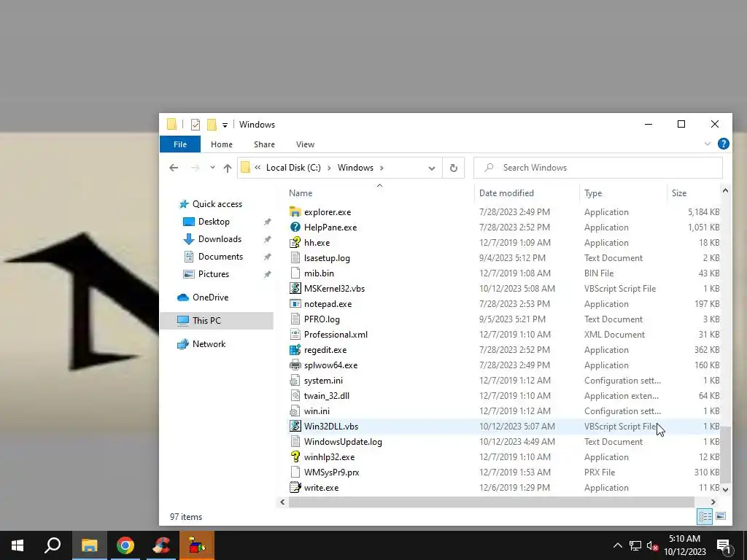
Task: Open the View ribbon tab
Action: click(x=305, y=144)
